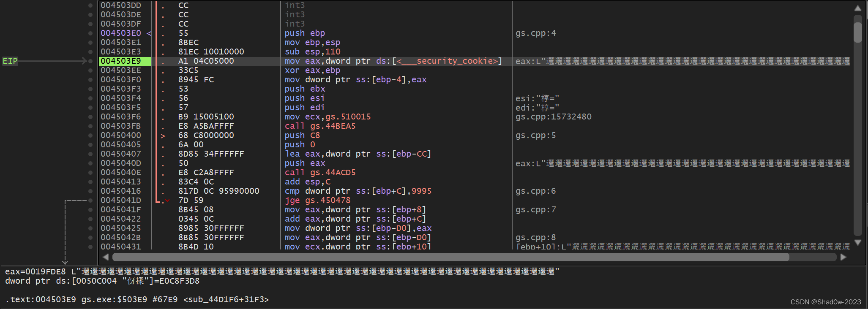Click the __security_cookie reference

click(448, 61)
